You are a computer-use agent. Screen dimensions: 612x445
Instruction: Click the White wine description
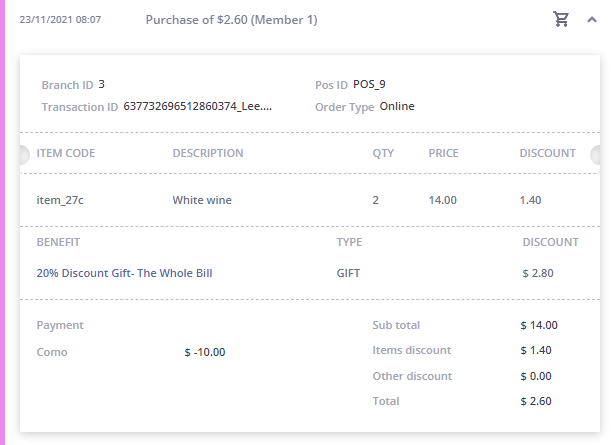pos(202,200)
